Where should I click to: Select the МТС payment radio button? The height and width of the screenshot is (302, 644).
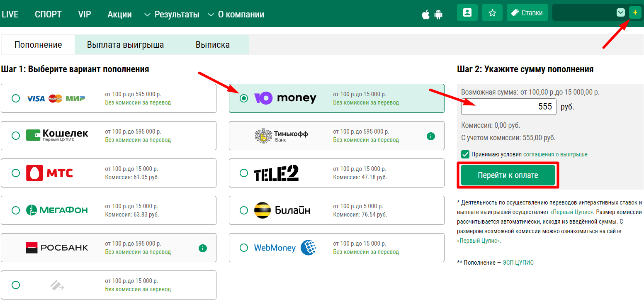pos(16,173)
